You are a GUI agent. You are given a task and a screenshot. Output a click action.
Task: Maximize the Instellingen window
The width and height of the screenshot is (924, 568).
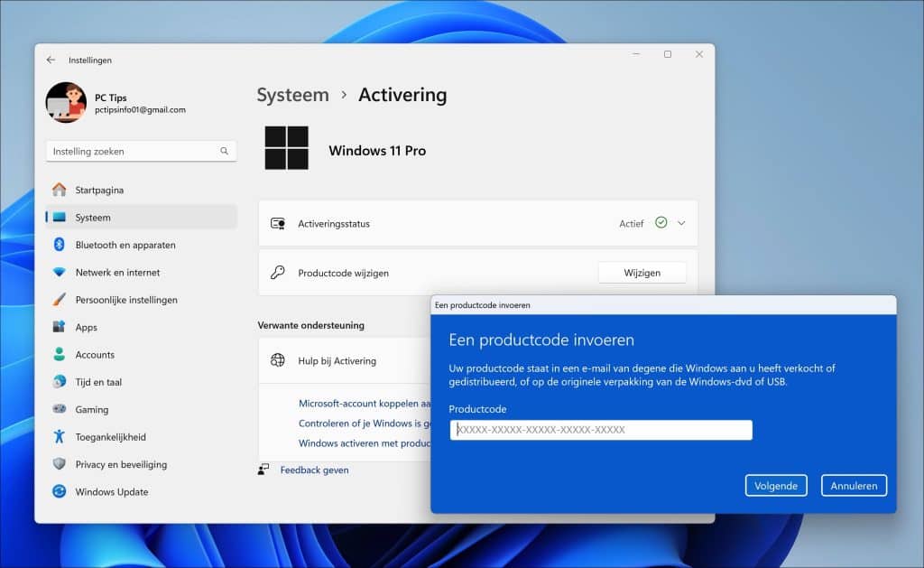[668, 54]
